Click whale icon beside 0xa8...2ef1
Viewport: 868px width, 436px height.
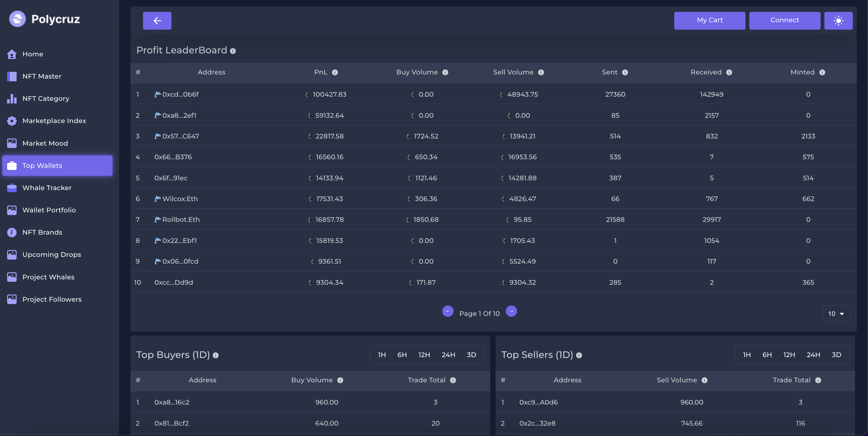coord(157,115)
